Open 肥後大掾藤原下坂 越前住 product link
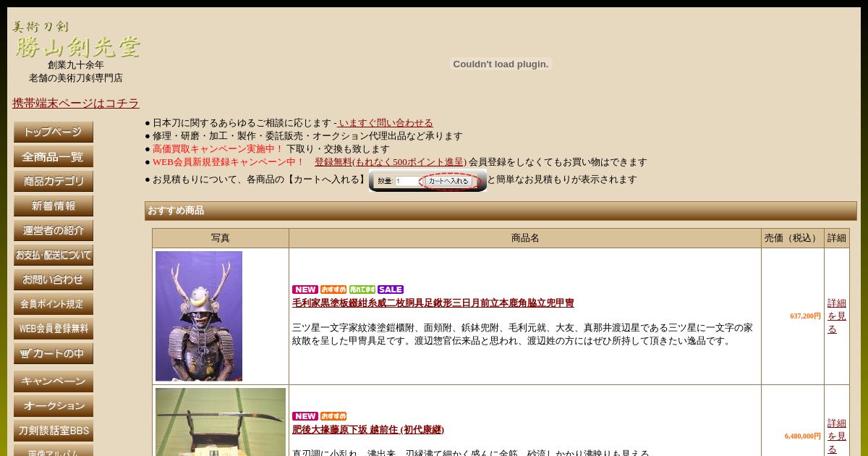The image size is (868, 456). 368,430
